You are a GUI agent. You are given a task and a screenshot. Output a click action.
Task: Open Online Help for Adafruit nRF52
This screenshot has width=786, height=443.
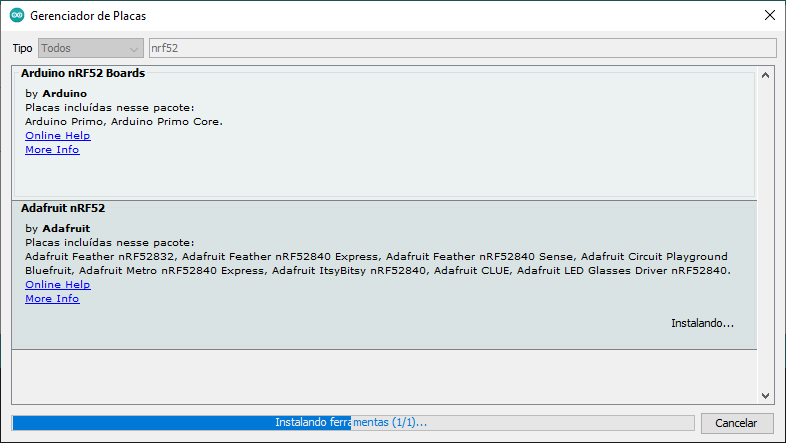pyautogui.click(x=58, y=284)
